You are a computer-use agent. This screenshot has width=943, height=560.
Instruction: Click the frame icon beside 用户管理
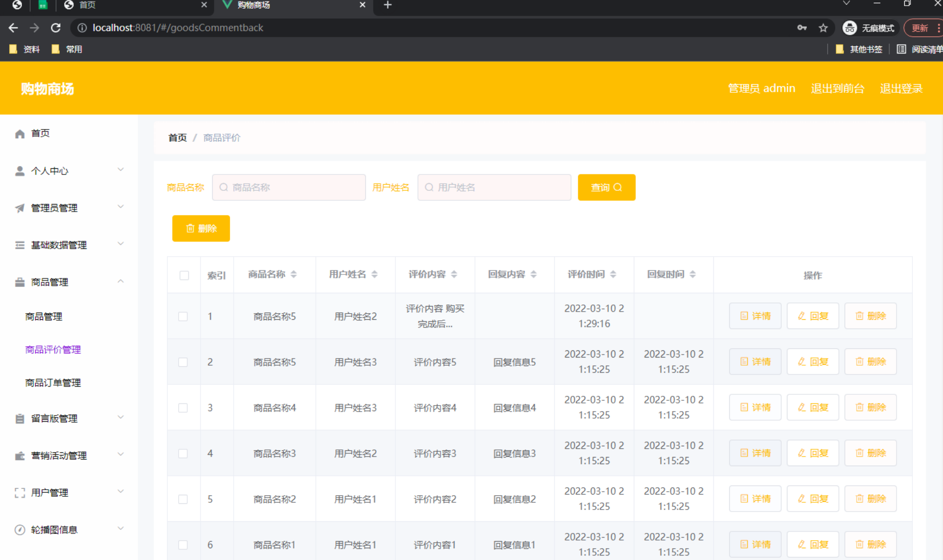(20, 493)
